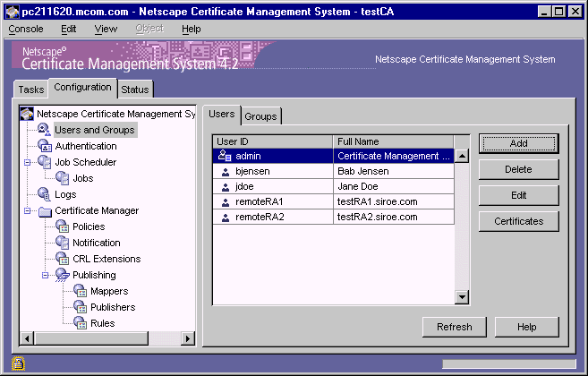Click the 'Jane Doe' full name cell
Image resolution: width=588 pixels, height=376 pixels.
point(394,186)
